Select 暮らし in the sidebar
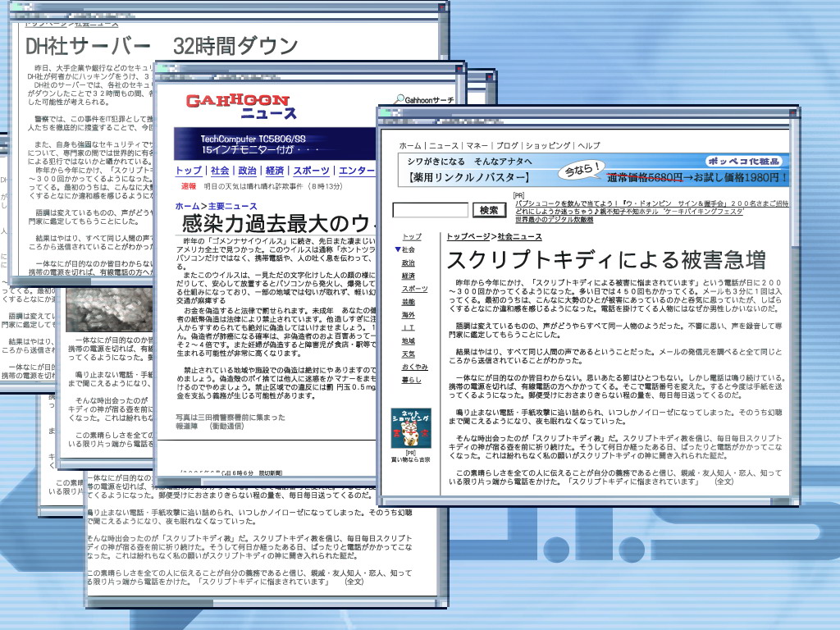 pos(412,379)
